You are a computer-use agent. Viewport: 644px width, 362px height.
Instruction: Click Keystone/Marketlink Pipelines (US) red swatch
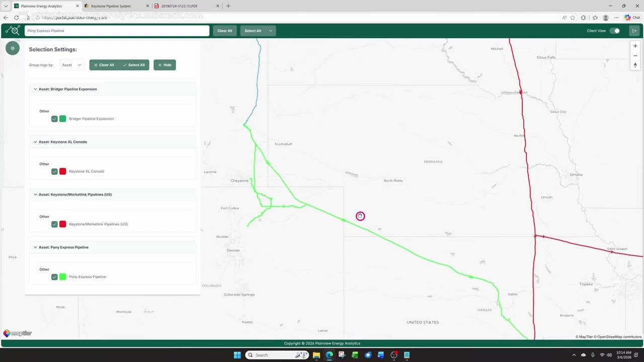(x=63, y=224)
